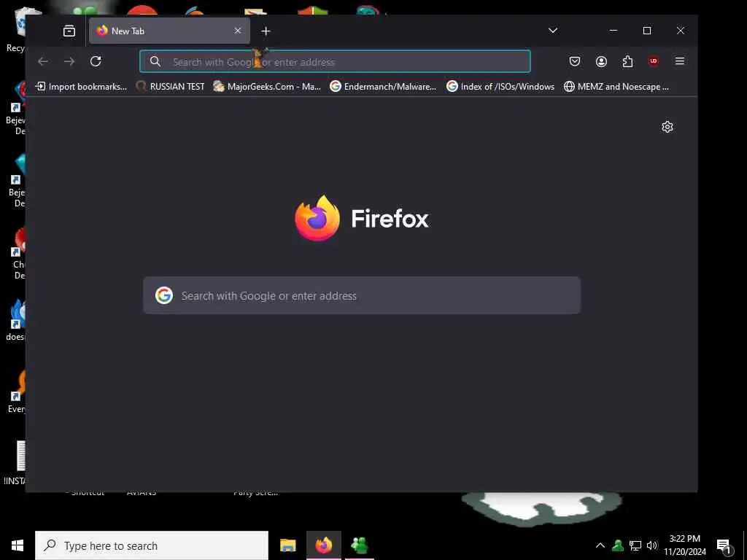Click the page's Search with Google box
747x560 pixels.
362,295
